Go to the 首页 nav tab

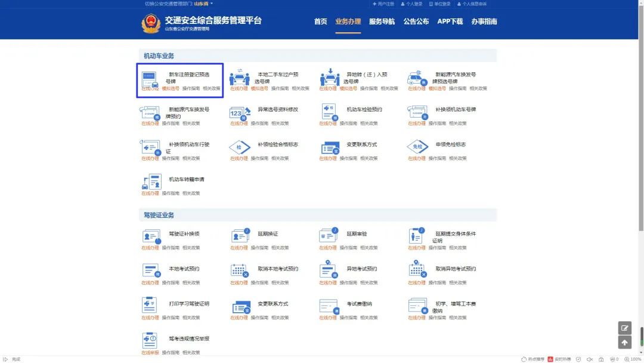click(320, 21)
